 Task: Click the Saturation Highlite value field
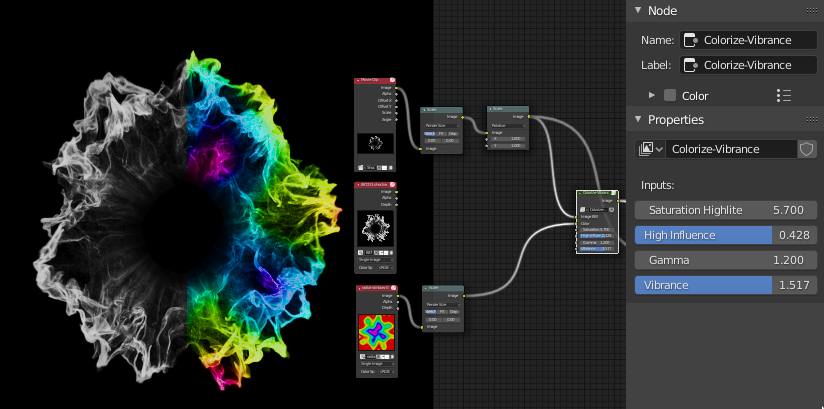point(725,210)
